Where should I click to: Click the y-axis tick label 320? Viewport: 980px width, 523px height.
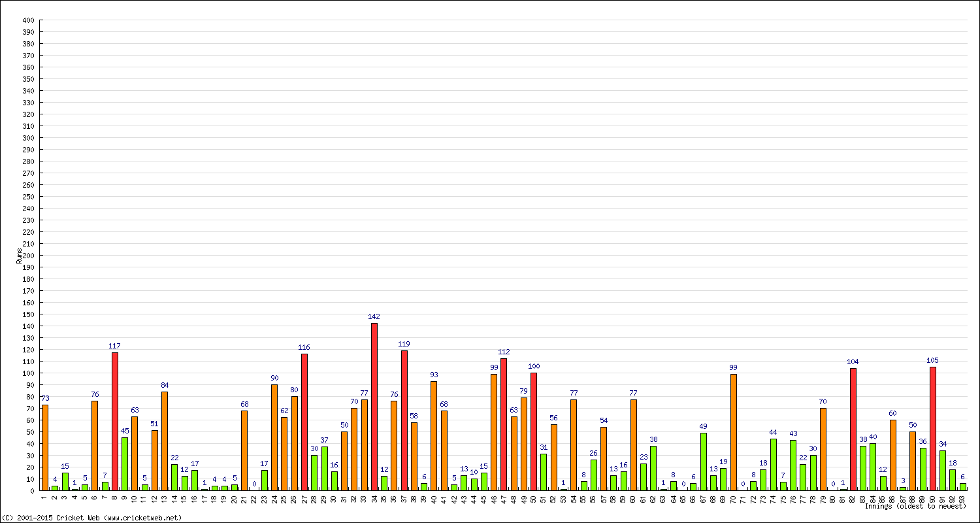[28, 114]
